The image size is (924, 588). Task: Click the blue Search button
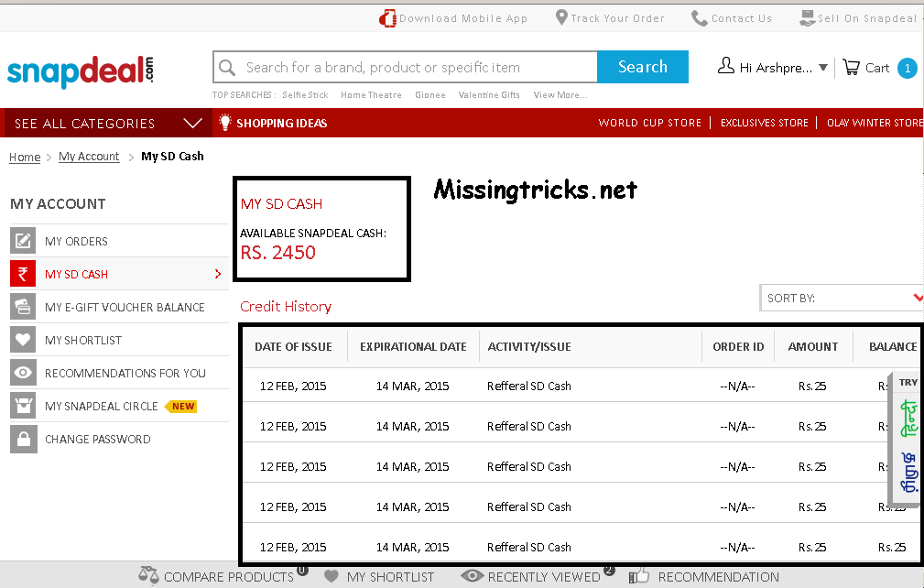[643, 67]
